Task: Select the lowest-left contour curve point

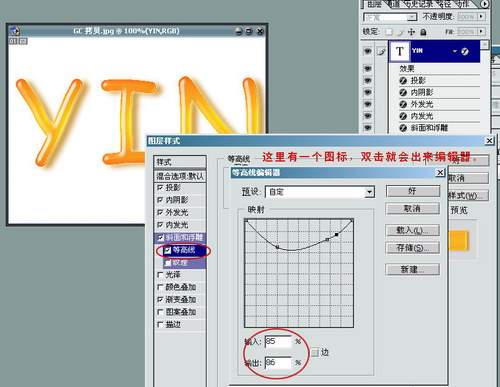Action: (278, 247)
